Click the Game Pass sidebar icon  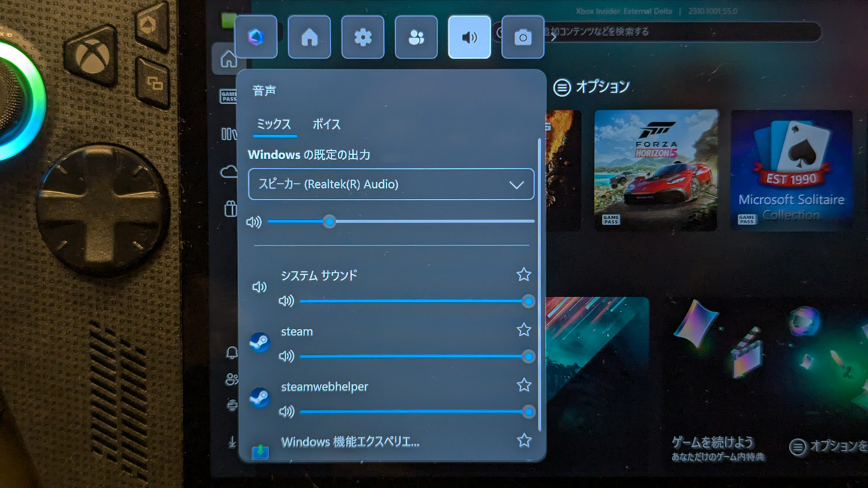229,96
